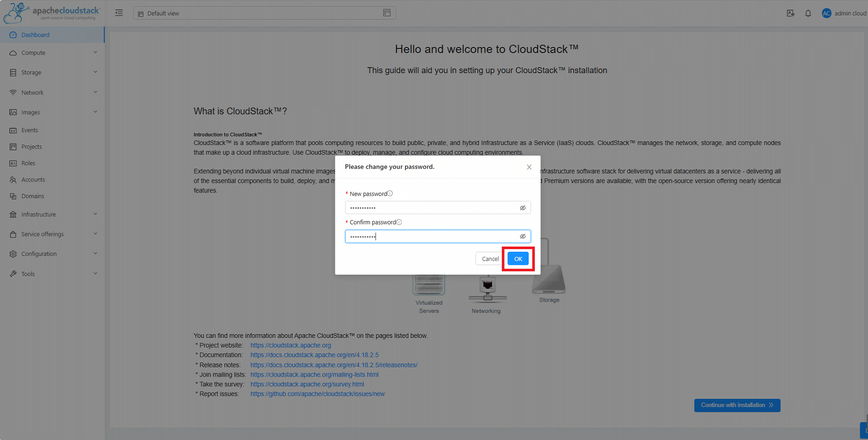Open the Documentation link
This screenshot has width=868, height=440.
[315, 355]
